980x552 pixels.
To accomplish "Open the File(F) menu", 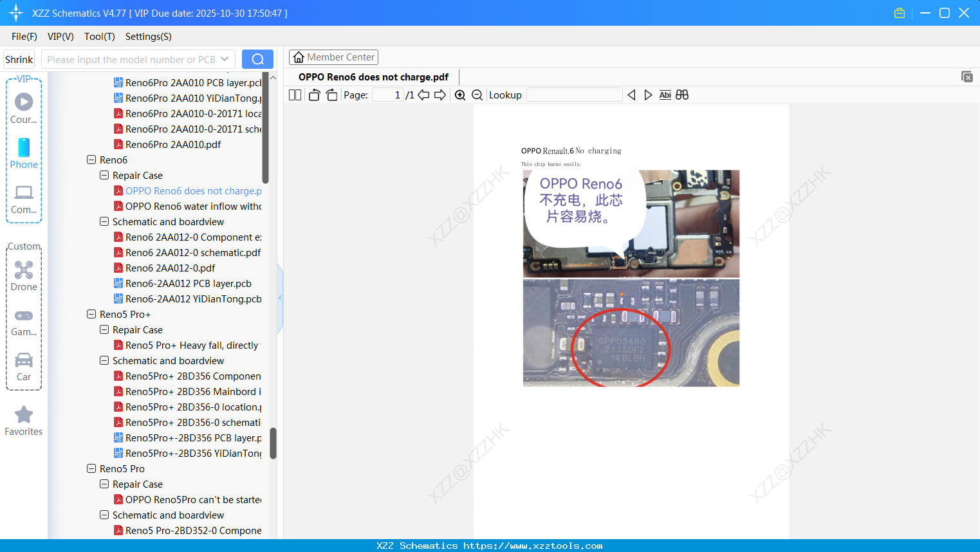I will click(24, 37).
